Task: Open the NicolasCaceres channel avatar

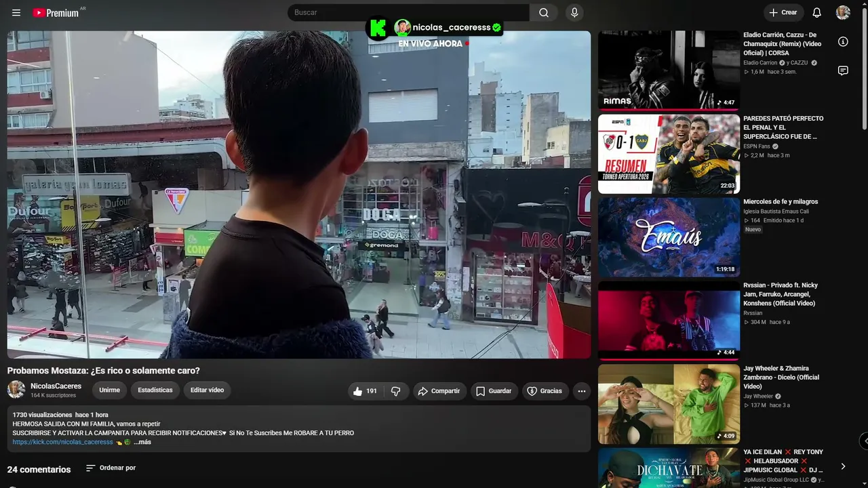Action: point(16,390)
